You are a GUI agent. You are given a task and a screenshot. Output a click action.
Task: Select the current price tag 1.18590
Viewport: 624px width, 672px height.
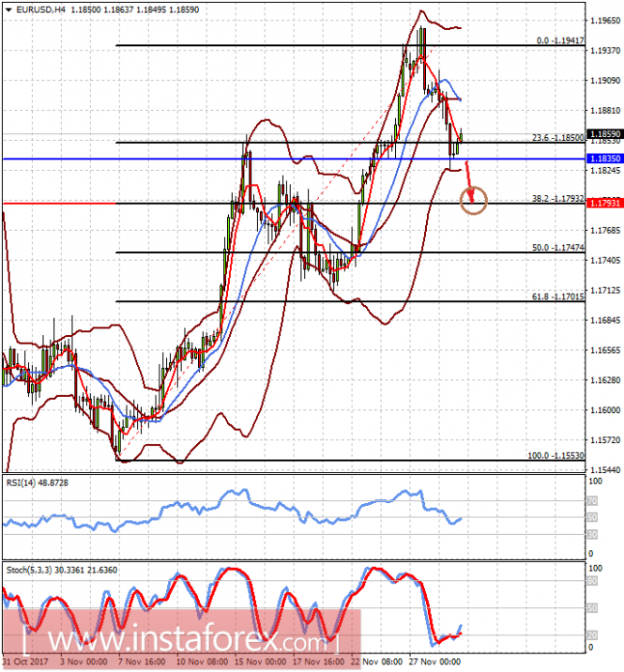pos(602,134)
